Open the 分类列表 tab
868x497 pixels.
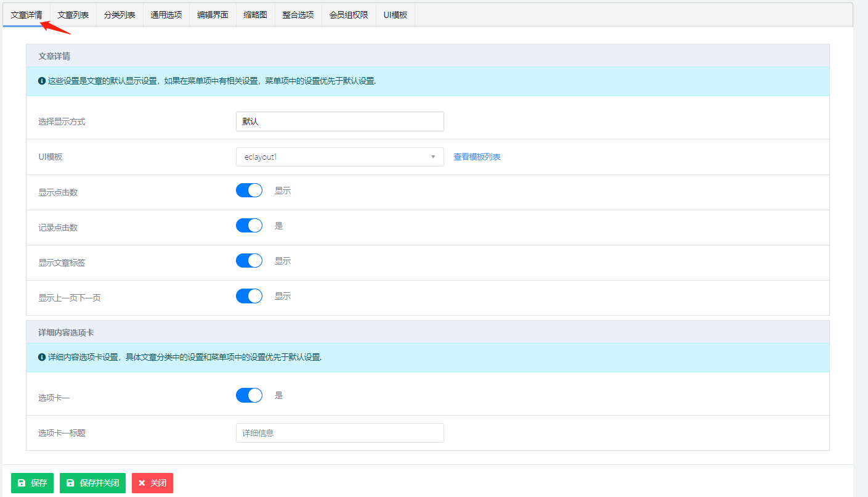point(120,15)
